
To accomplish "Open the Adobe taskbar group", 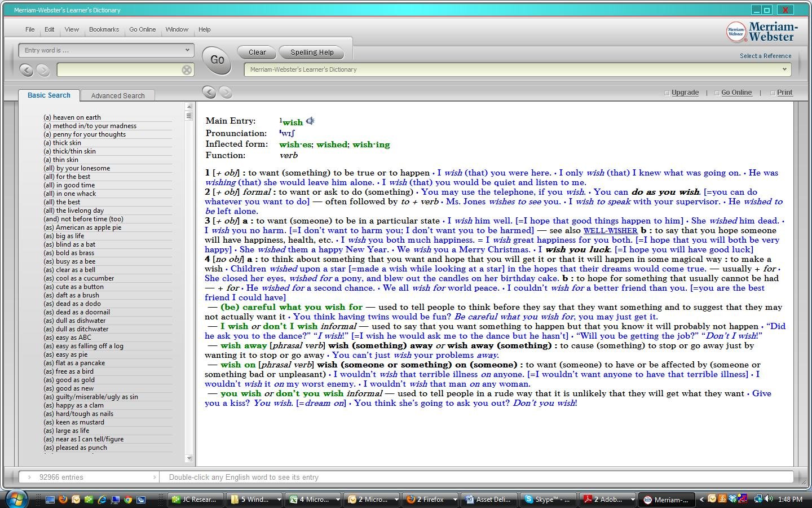I will coord(607,500).
